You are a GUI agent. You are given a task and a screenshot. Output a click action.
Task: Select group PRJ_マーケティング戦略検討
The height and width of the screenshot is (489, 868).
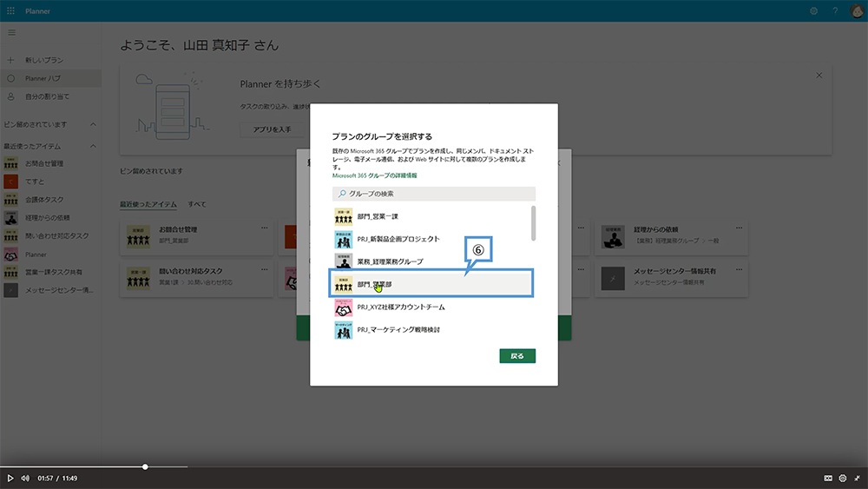point(431,329)
